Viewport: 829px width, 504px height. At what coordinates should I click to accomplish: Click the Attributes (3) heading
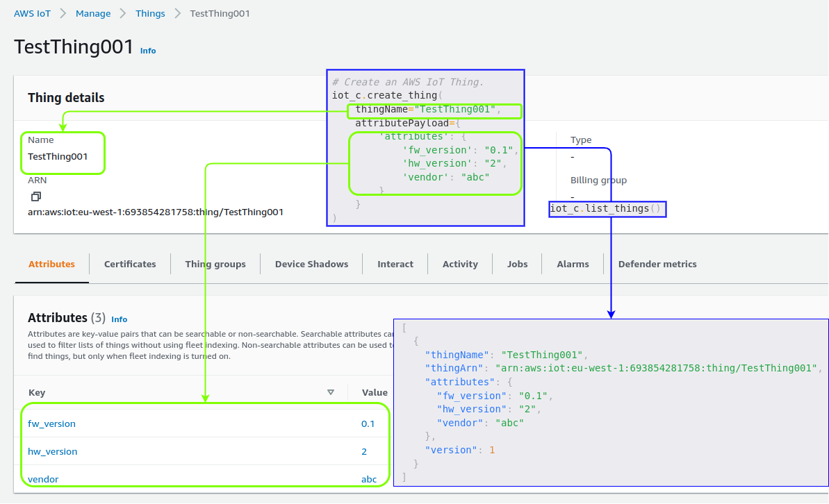tap(67, 317)
